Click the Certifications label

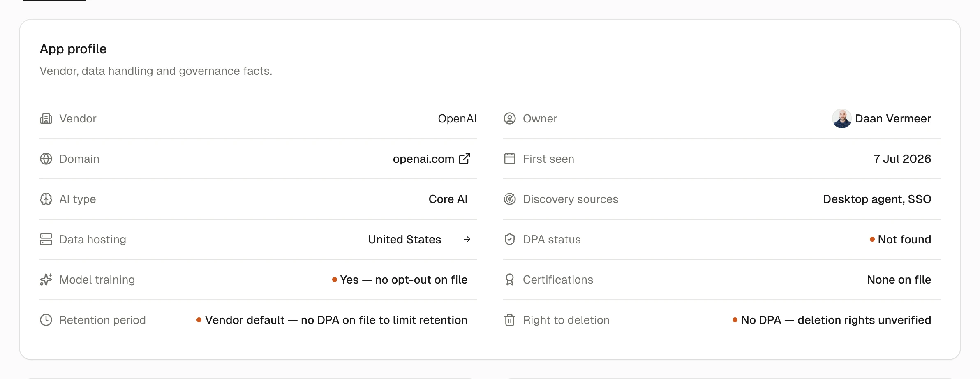558,280
